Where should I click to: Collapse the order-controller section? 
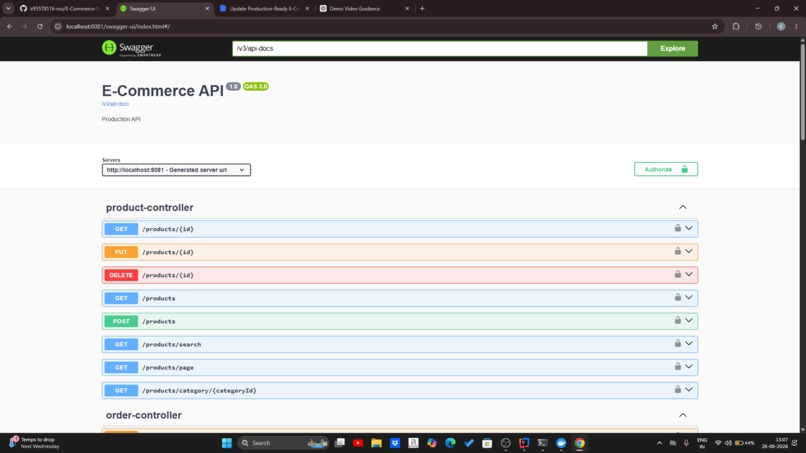click(683, 415)
